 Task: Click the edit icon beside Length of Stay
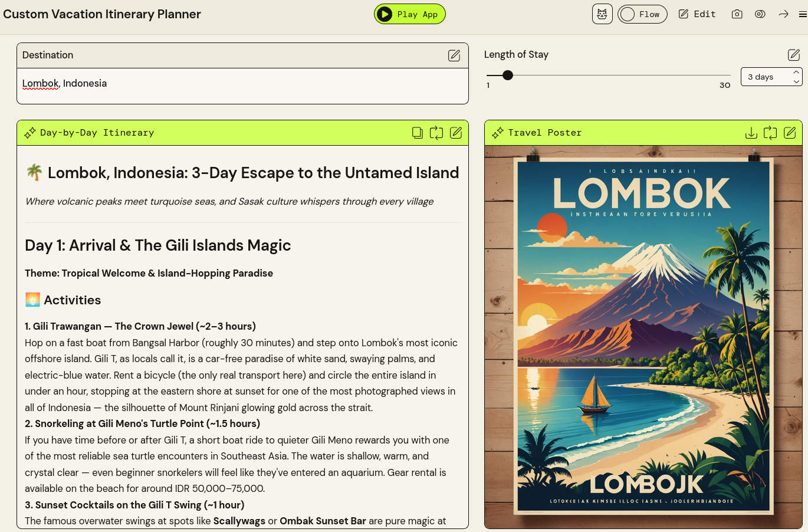(794, 55)
